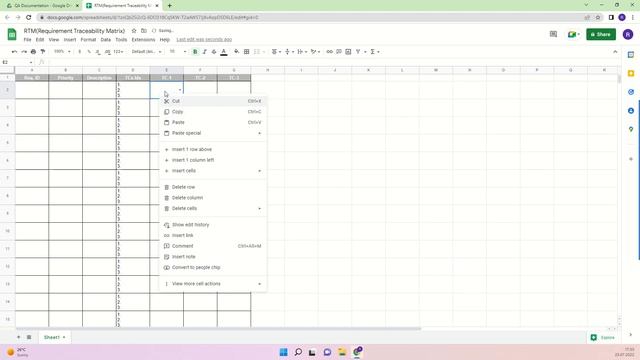
Task: Open Google Keep side panel
Action: (631, 73)
